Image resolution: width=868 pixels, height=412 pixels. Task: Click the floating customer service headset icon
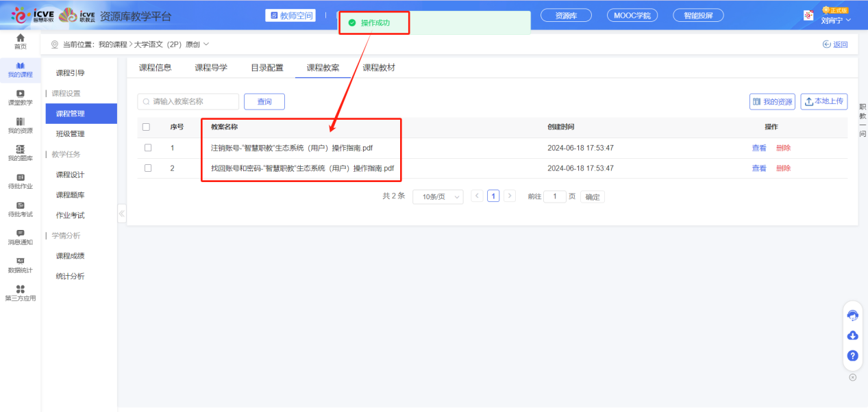tap(852, 315)
